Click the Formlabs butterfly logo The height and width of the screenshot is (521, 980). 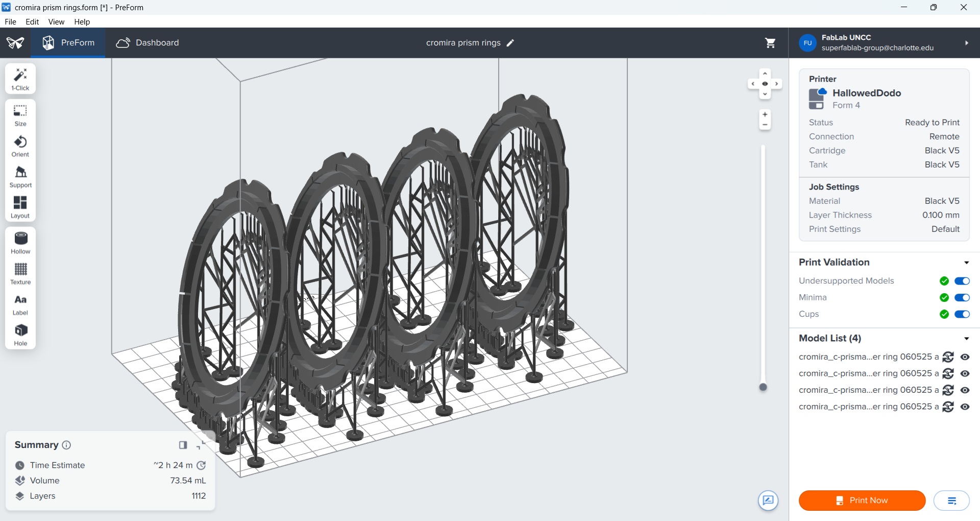[15, 43]
